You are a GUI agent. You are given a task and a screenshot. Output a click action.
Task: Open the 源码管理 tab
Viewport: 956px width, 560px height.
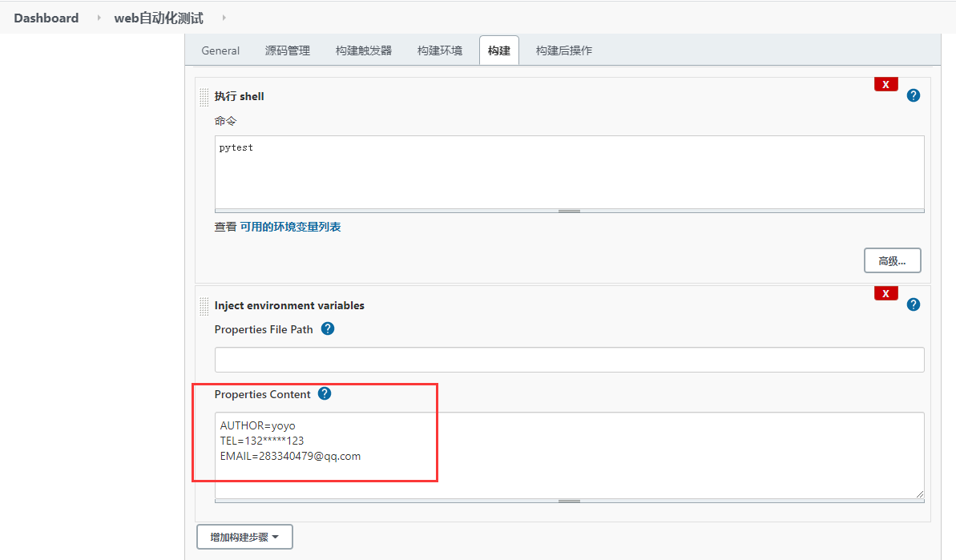pos(287,50)
